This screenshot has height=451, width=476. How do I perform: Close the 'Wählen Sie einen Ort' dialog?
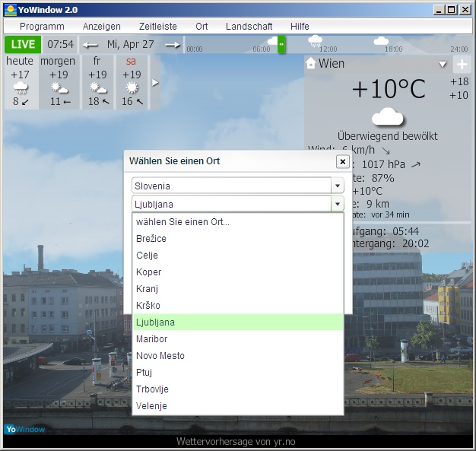[x=342, y=161]
